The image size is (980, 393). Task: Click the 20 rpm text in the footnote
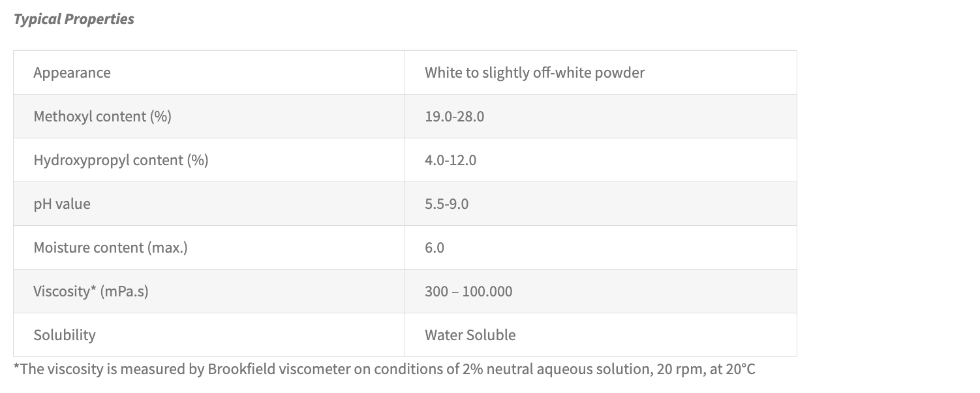(675, 369)
